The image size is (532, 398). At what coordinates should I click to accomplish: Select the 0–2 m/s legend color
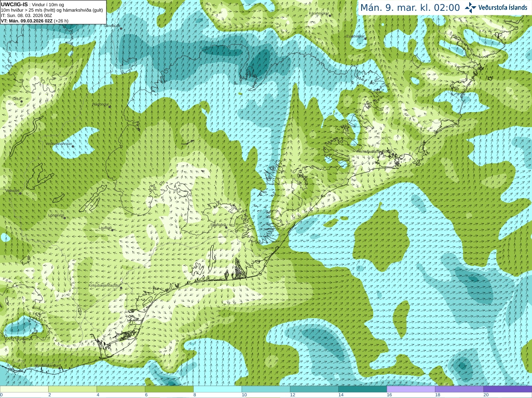pos(24,389)
